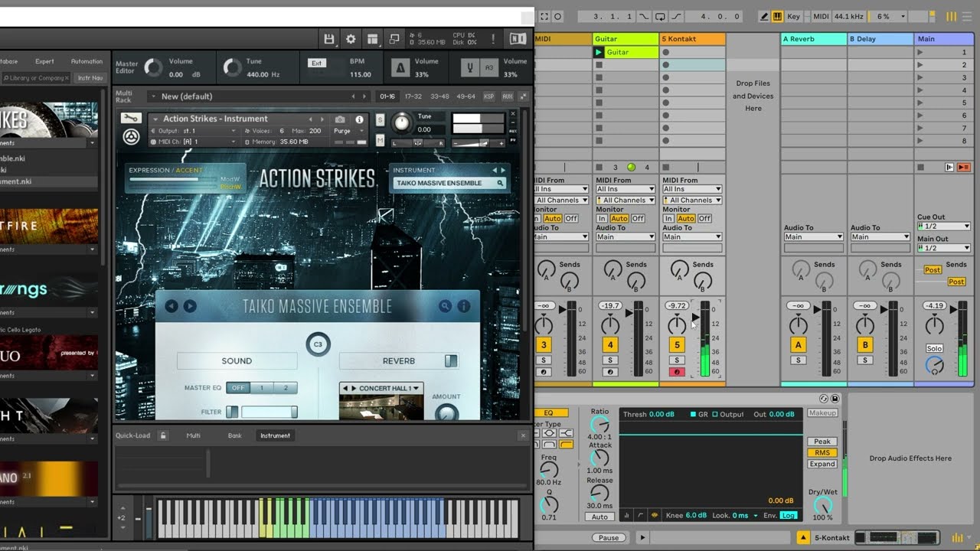
Task: Open Kontakt workspace layout menu
Action: pyautogui.click(x=372, y=39)
